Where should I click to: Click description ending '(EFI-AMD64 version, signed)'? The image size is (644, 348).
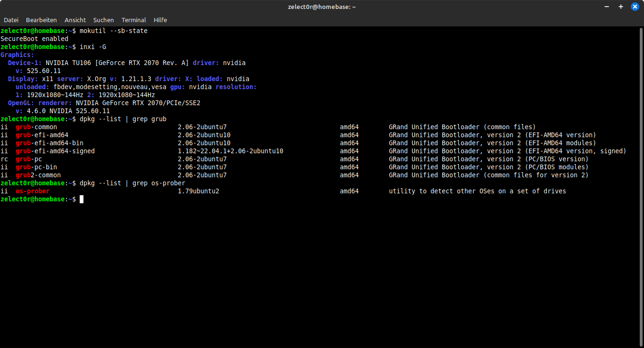pyautogui.click(x=508, y=151)
